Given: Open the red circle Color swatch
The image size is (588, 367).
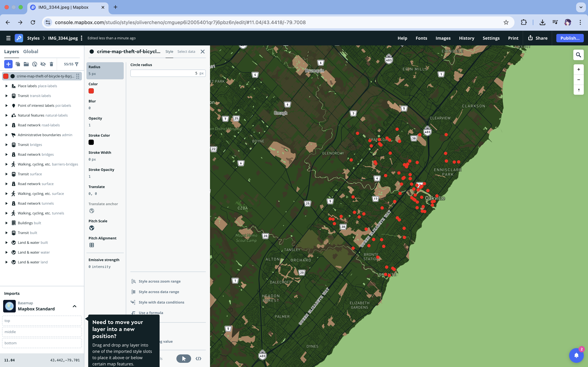Looking at the screenshot, I should [x=91, y=91].
